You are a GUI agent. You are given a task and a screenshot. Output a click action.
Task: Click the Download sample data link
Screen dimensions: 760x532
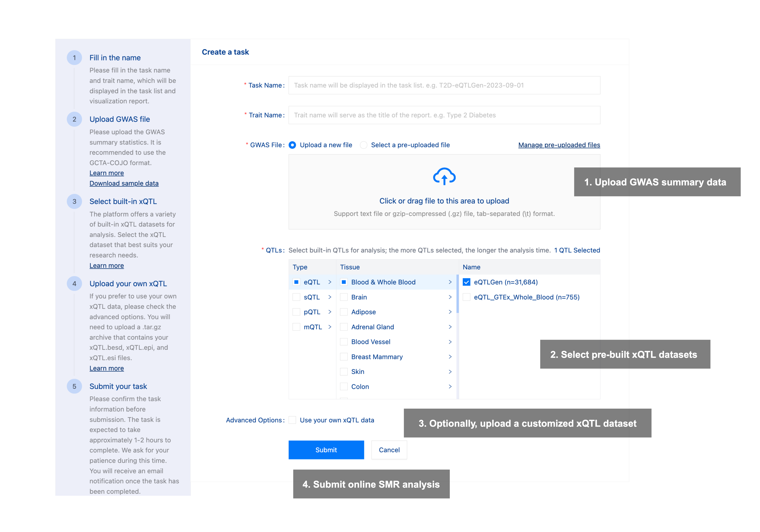(124, 183)
